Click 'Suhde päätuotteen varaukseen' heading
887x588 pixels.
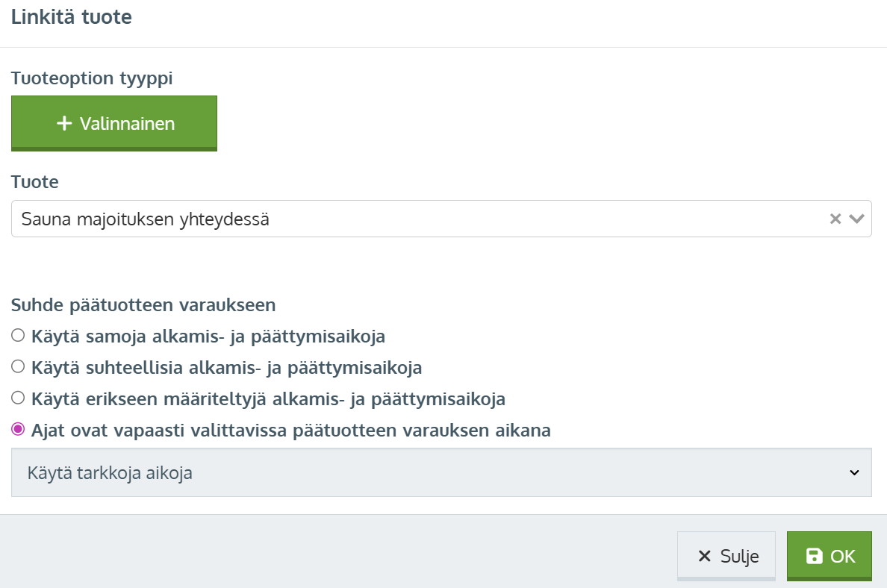[143, 305]
